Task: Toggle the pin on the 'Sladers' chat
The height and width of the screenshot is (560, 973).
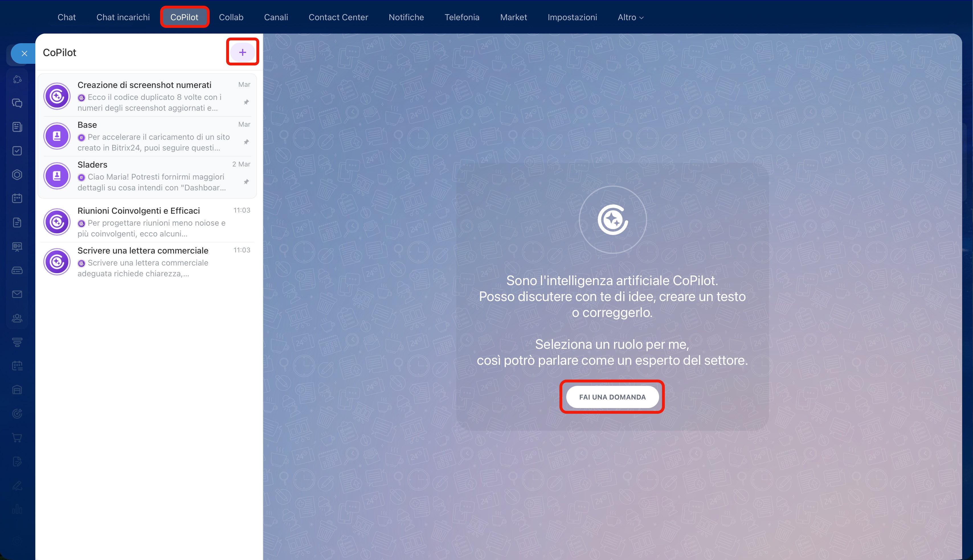Action: 246,182
